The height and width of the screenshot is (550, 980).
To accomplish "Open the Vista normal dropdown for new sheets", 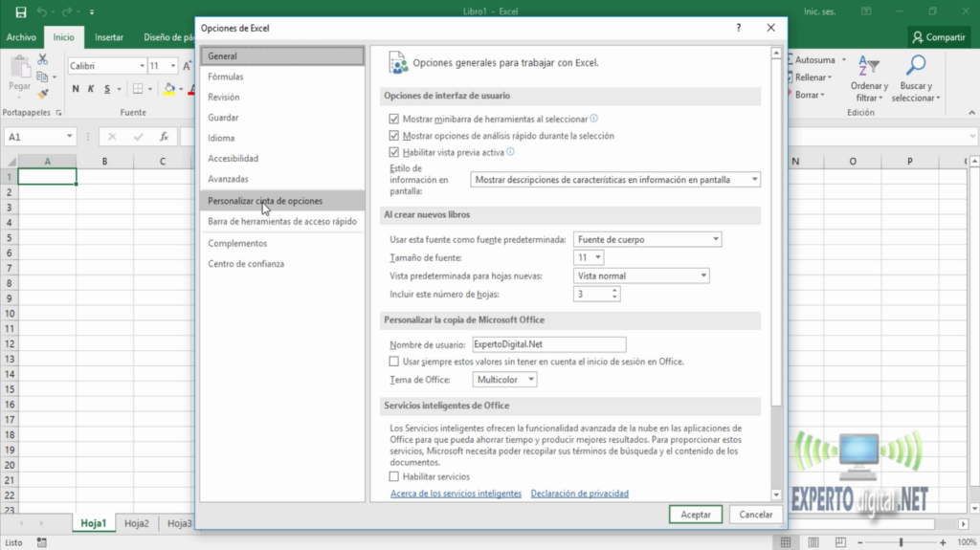I will [x=640, y=275].
